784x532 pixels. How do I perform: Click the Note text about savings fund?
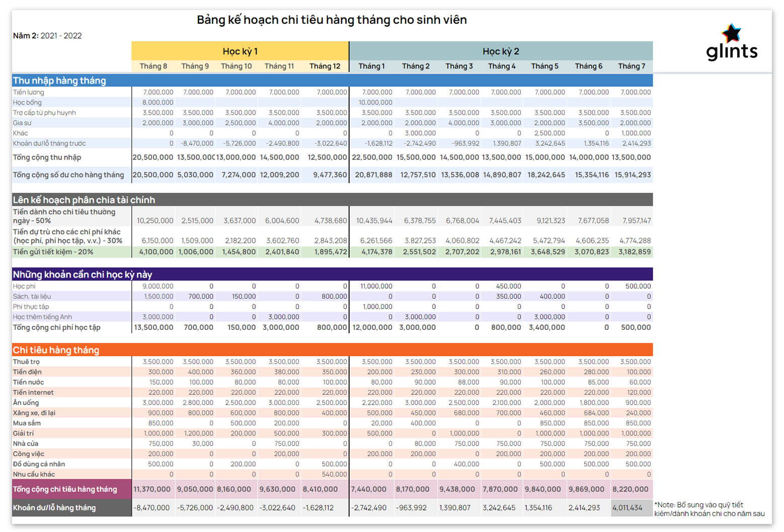tap(709, 509)
